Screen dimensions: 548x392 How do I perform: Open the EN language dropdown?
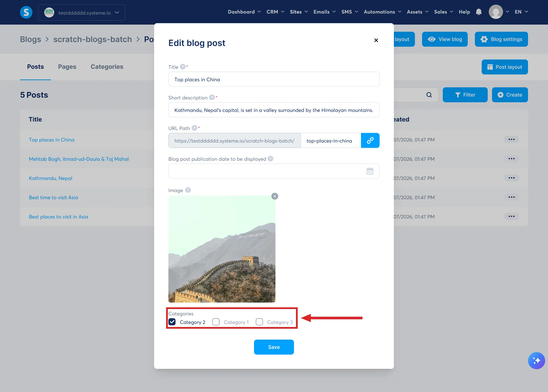[521, 12]
